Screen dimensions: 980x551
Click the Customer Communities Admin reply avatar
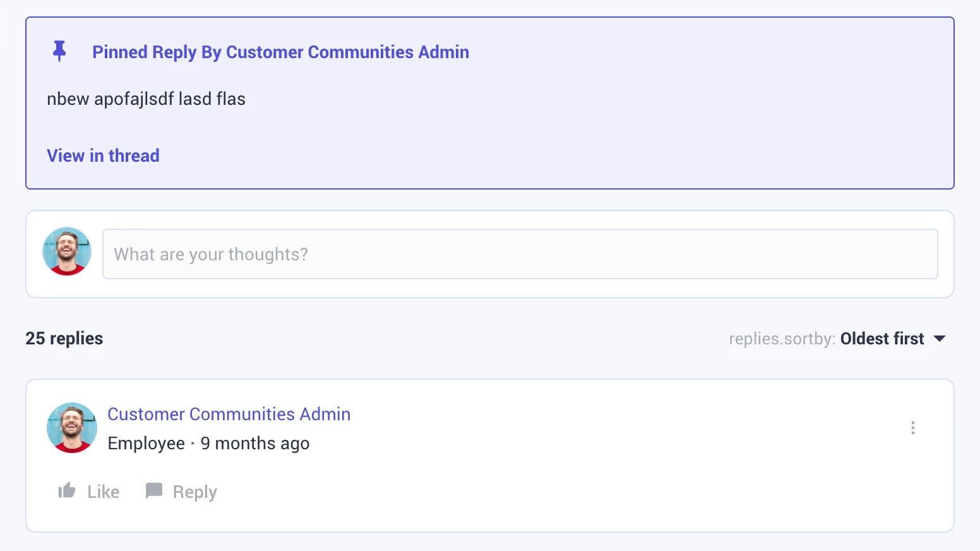click(x=72, y=428)
